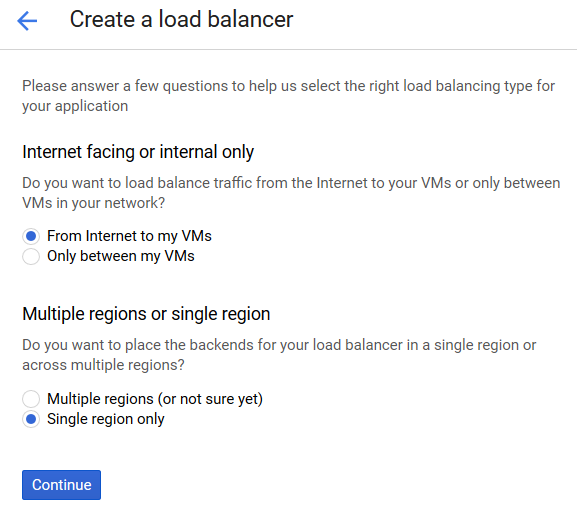This screenshot has width=577, height=511.
Task: Click the 'Single region only' label text
Action: click(106, 419)
